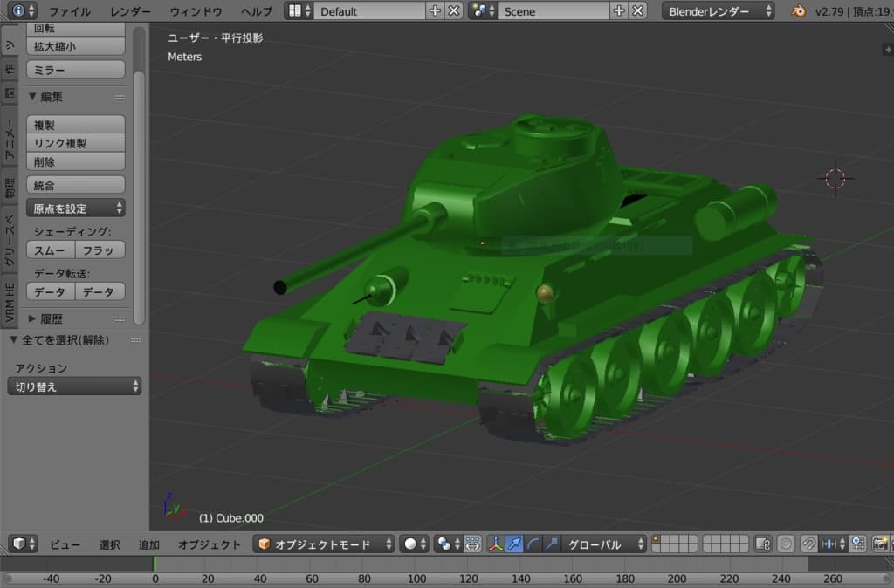Click the 拡大縮小 button

(75, 45)
